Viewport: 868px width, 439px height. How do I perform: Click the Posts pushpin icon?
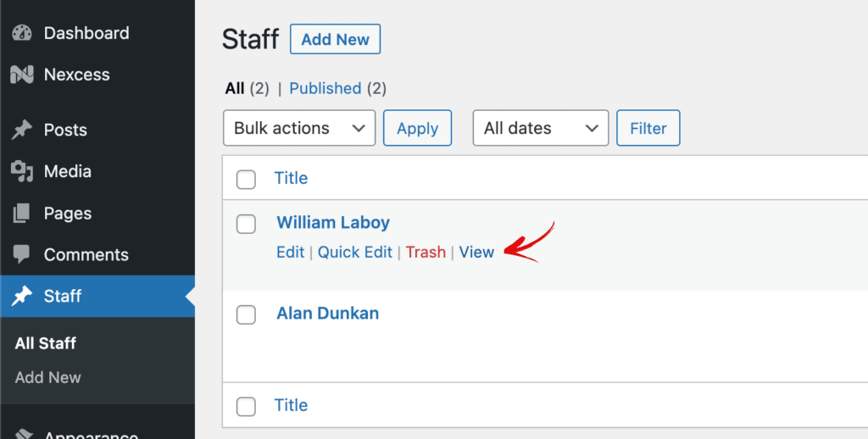click(21, 130)
